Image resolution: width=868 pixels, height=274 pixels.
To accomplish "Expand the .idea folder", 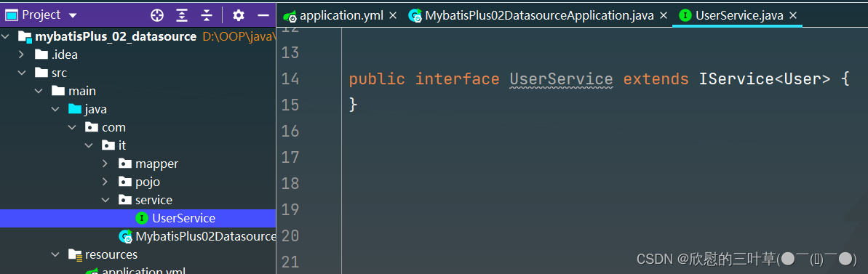I will (x=21, y=55).
